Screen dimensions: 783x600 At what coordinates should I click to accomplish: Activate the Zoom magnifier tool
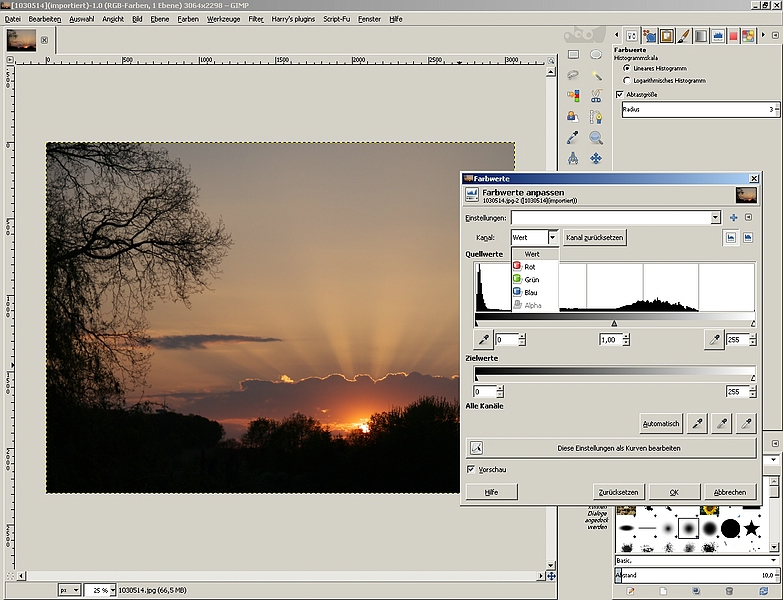596,138
